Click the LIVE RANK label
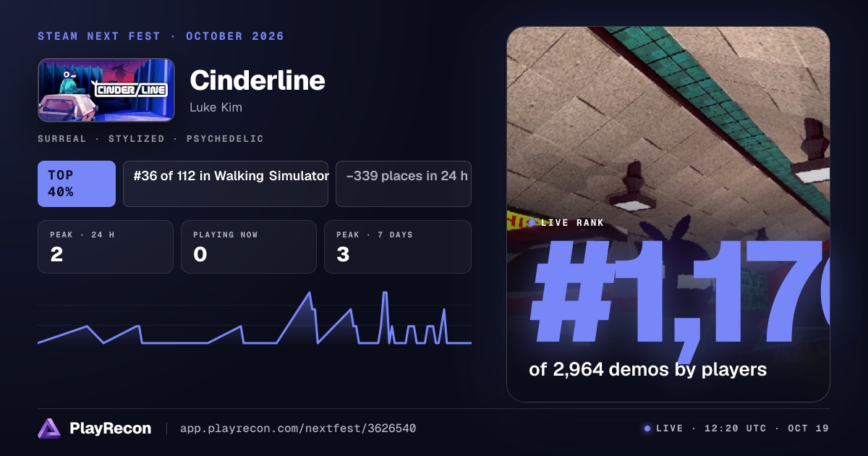This screenshot has height=456, width=868. coord(572,223)
